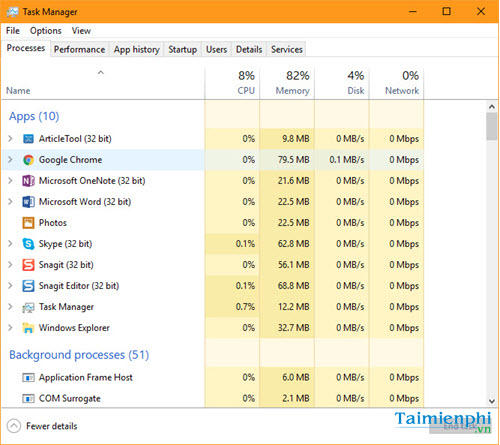Switch to the Users tab
Viewport: 500px width, 445px height.
pyautogui.click(x=216, y=49)
